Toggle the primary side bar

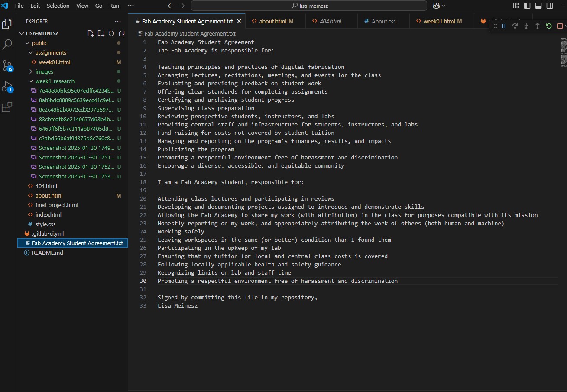click(527, 6)
